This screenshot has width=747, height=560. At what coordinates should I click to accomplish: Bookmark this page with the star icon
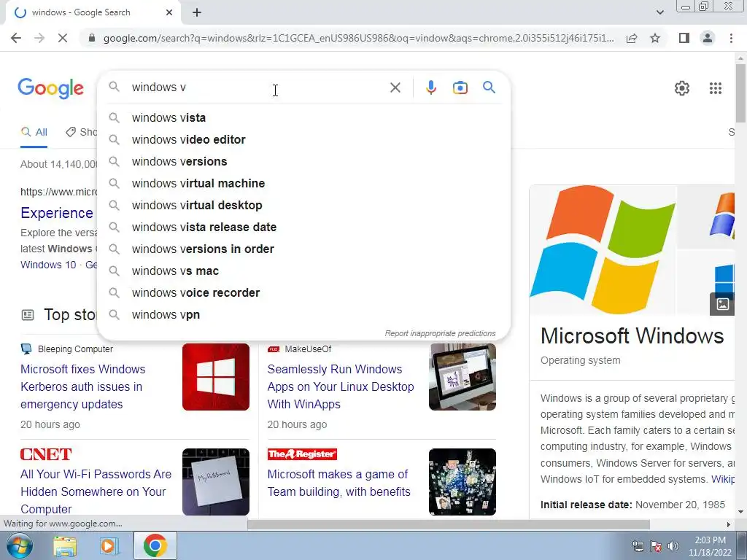[655, 38]
